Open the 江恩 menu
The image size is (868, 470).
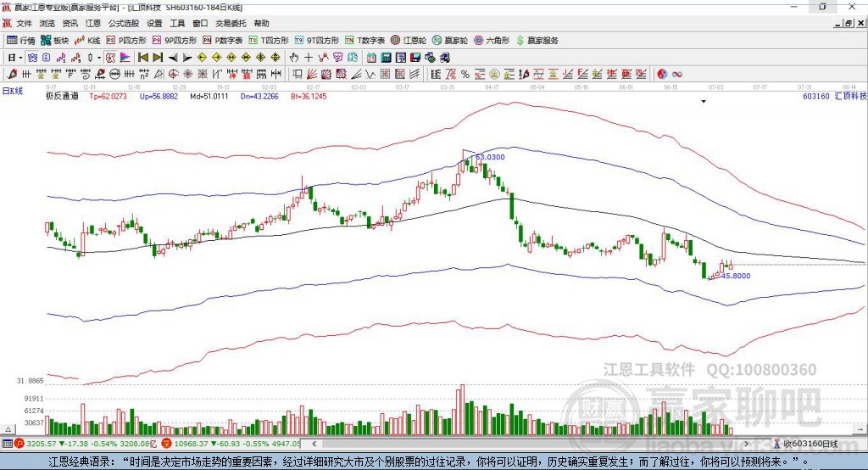(93, 23)
